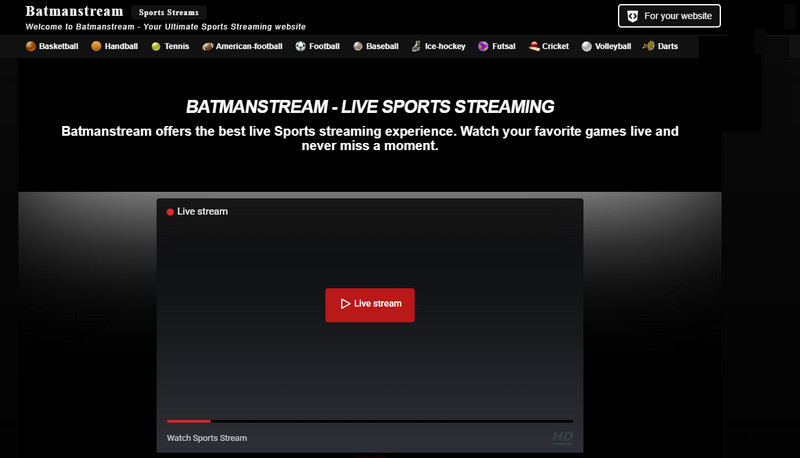Click the cricket cap icon

pyautogui.click(x=534, y=46)
